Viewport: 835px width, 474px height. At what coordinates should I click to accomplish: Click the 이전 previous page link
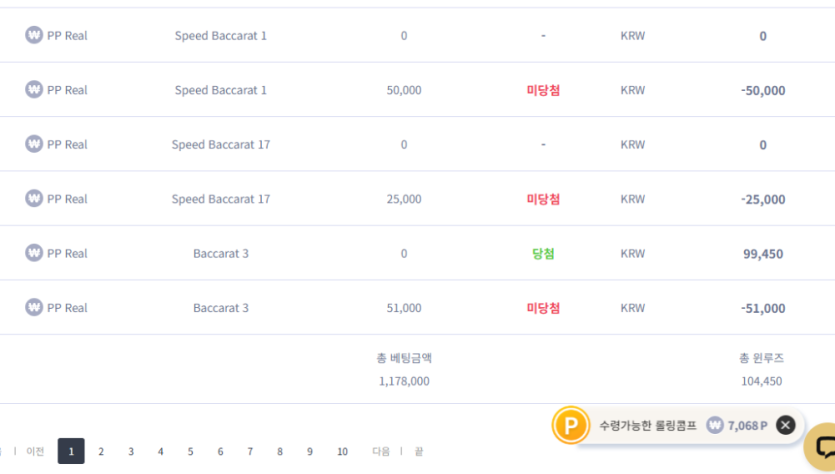pos(35,451)
